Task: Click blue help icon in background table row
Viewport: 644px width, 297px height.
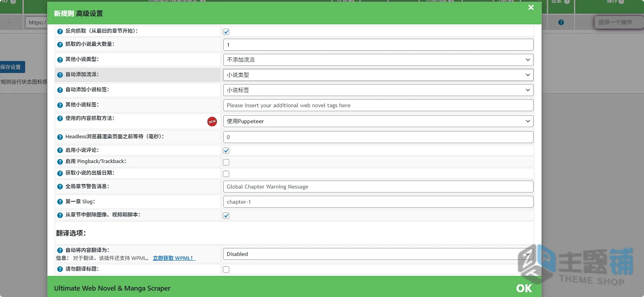Action: 561,22
